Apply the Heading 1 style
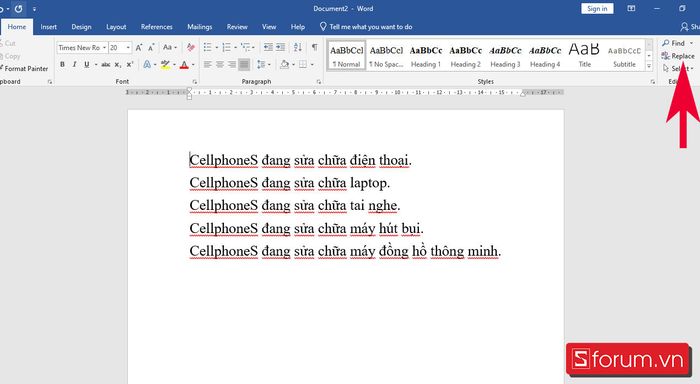Screen dimensions: 700x384 [426, 56]
